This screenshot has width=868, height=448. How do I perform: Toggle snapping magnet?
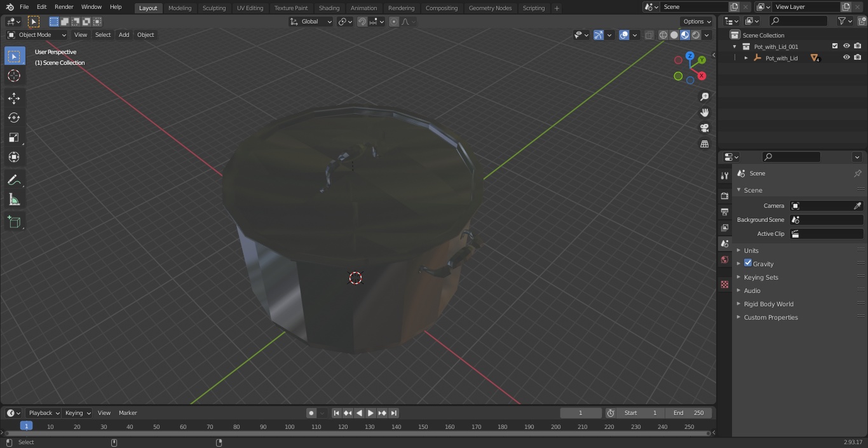click(362, 22)
